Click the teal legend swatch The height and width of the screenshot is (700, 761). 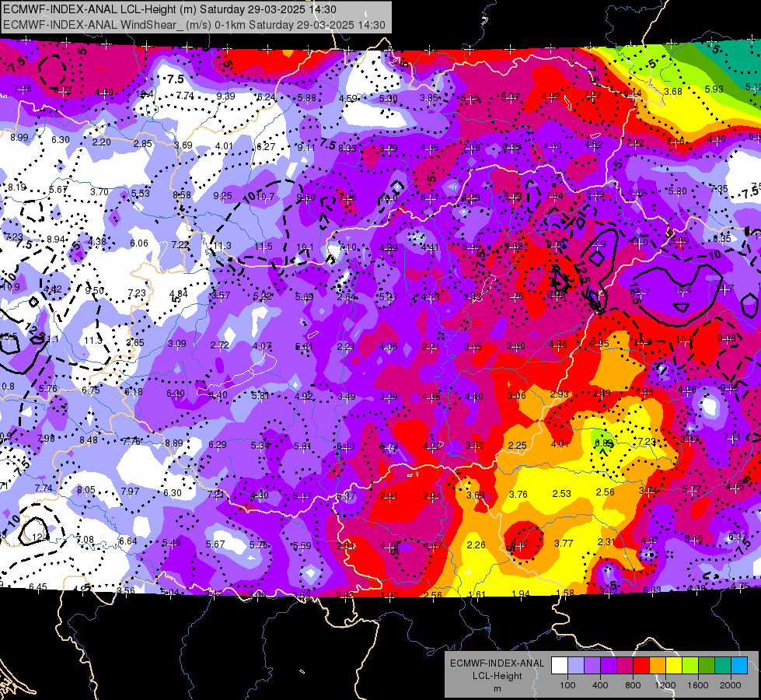tap(723, 665)
